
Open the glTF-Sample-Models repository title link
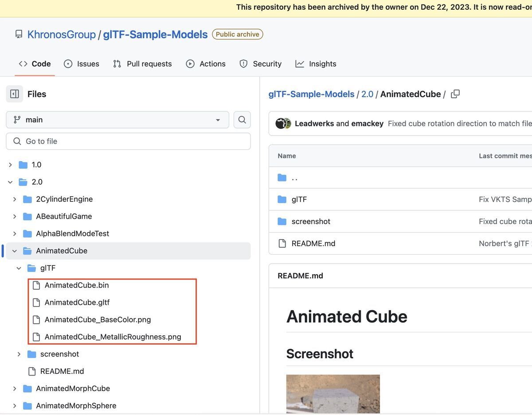(155, 35)
